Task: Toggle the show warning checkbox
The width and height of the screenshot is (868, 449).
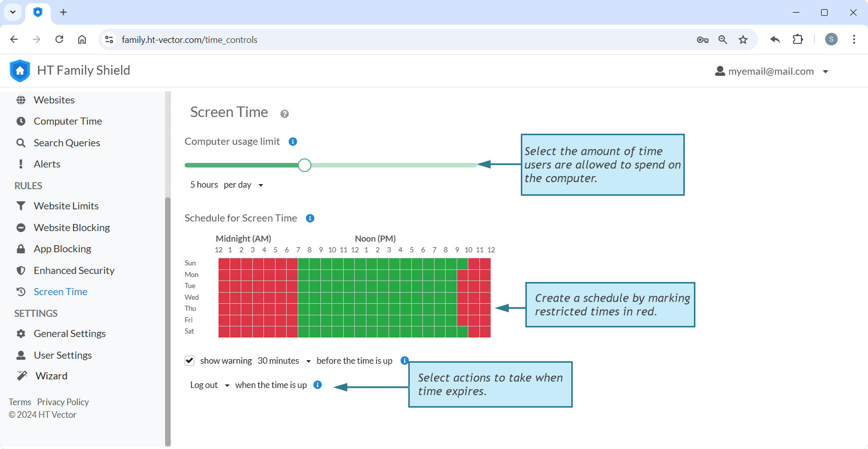Action: tap(190, 361)
